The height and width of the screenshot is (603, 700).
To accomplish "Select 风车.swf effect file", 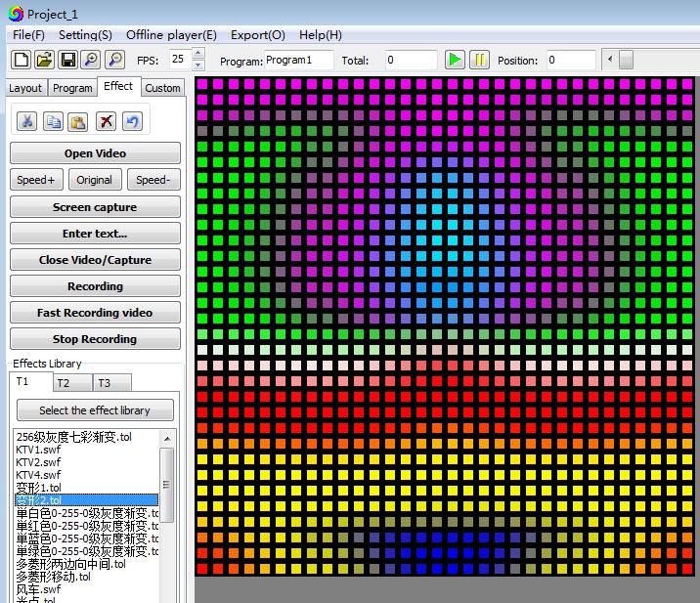I will (87, 589).
